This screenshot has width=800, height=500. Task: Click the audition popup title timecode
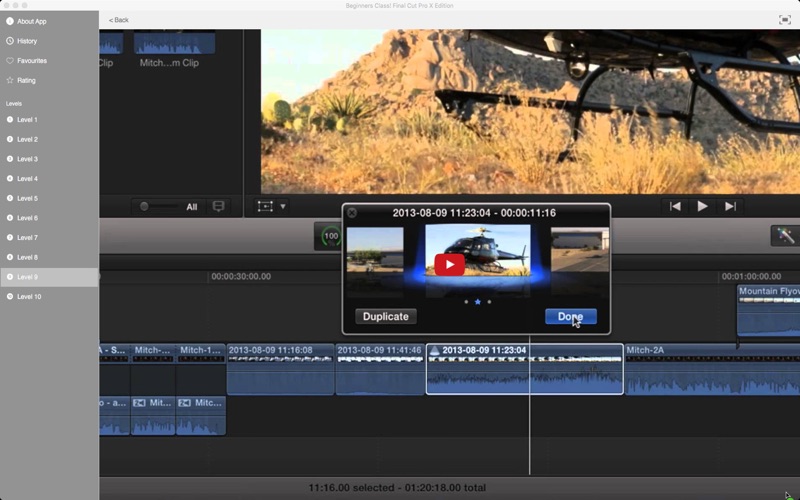tap(474, 213)
